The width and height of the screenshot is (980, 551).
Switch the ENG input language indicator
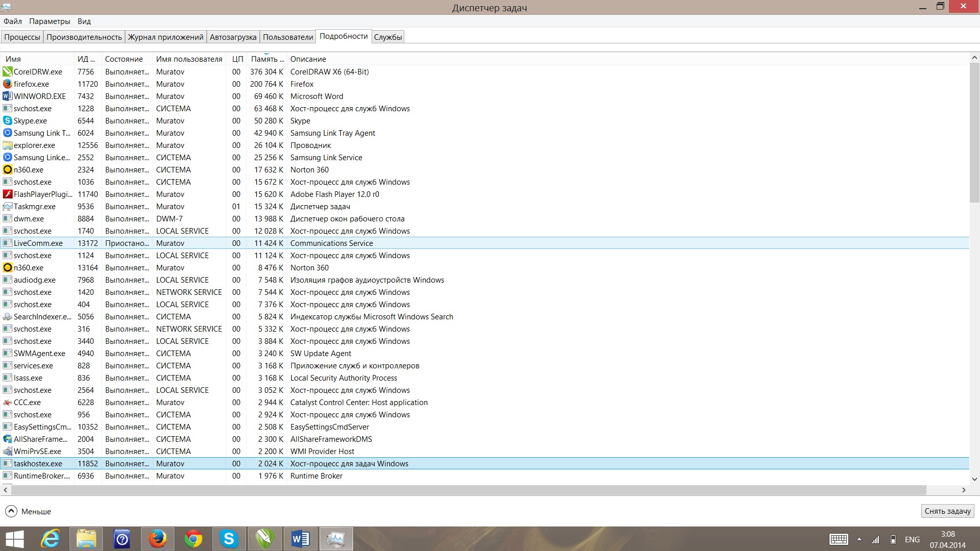pos(912,539)
